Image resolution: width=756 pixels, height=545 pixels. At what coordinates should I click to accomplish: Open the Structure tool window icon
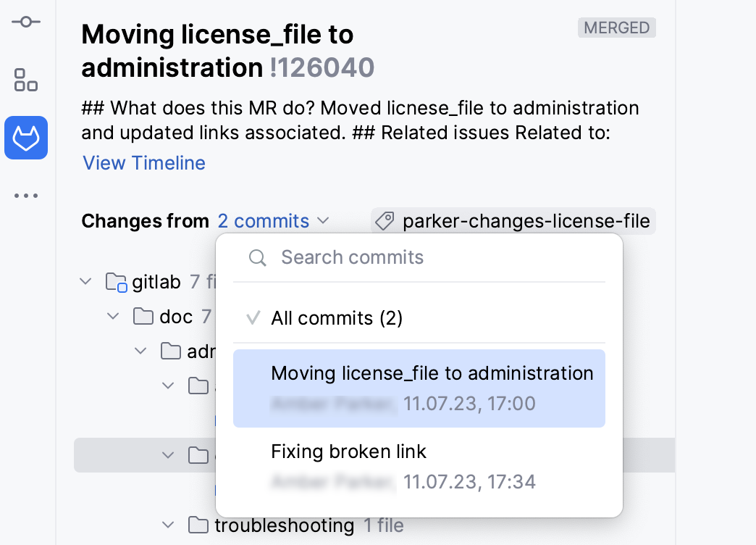coord(26,80)
